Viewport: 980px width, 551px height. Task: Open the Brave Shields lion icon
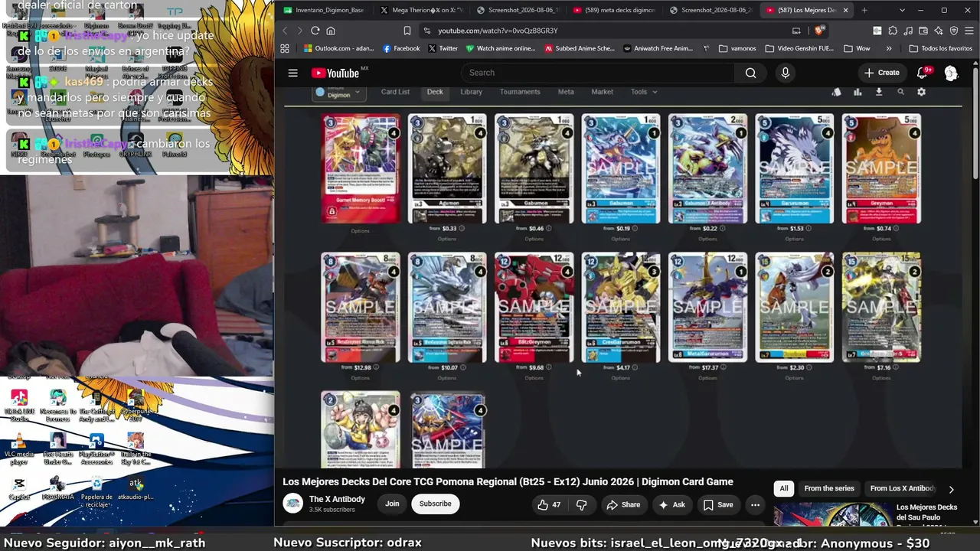[x=818, y=31]
